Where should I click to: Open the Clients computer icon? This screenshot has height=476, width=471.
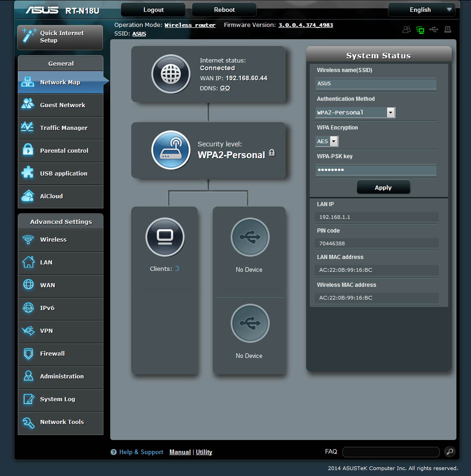165,237
